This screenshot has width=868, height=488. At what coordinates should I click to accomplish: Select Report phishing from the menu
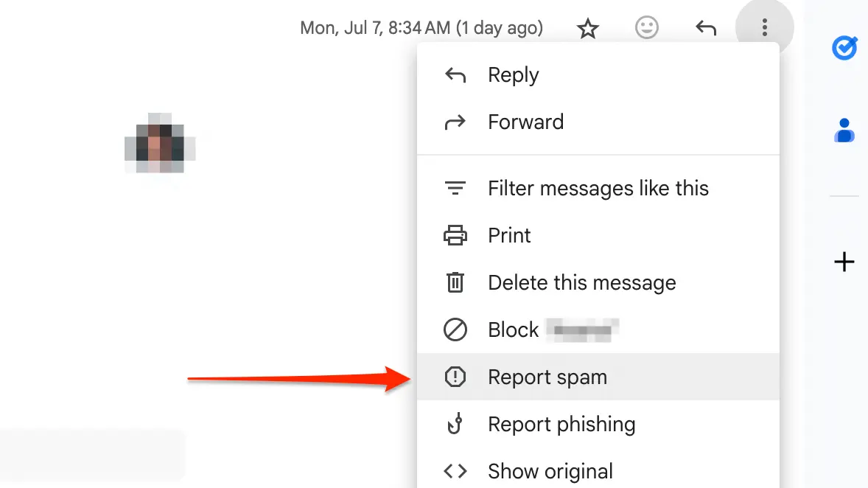coord(561,424)
